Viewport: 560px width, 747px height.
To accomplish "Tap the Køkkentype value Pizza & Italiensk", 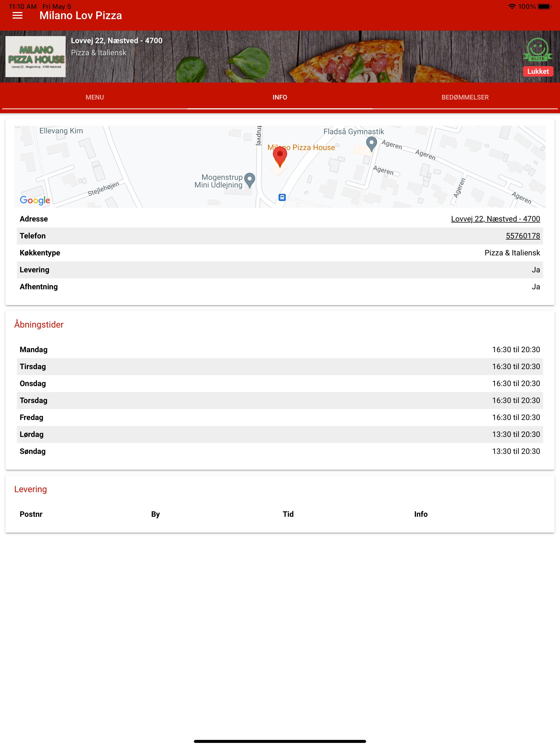I will (x=512, y=253).
